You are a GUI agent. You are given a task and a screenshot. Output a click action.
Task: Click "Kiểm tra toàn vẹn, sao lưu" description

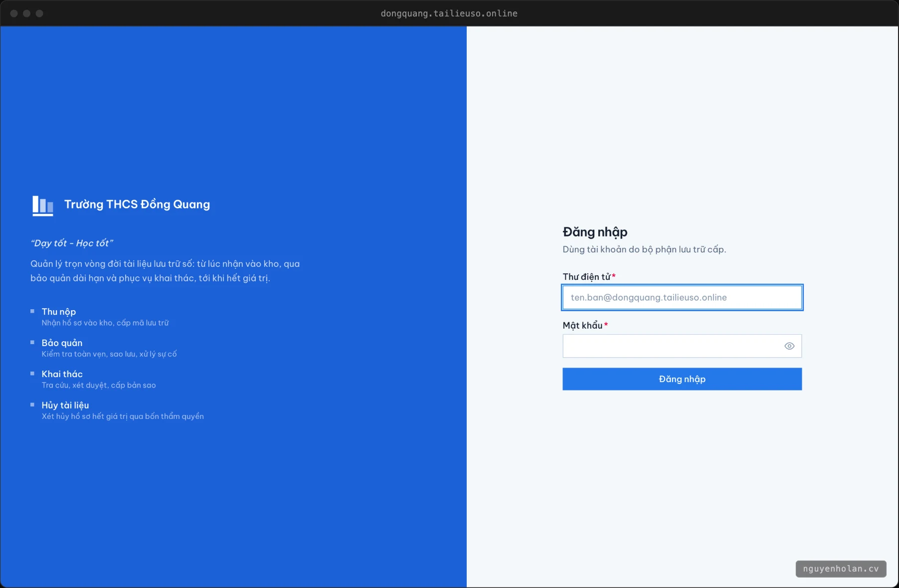click(109, 354)
